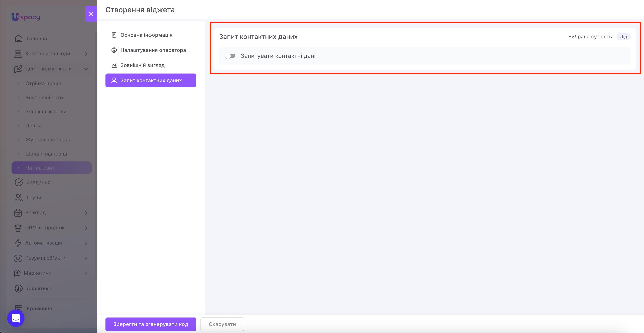Collapse the Центр комунікацій chevron

coord(86,69)
